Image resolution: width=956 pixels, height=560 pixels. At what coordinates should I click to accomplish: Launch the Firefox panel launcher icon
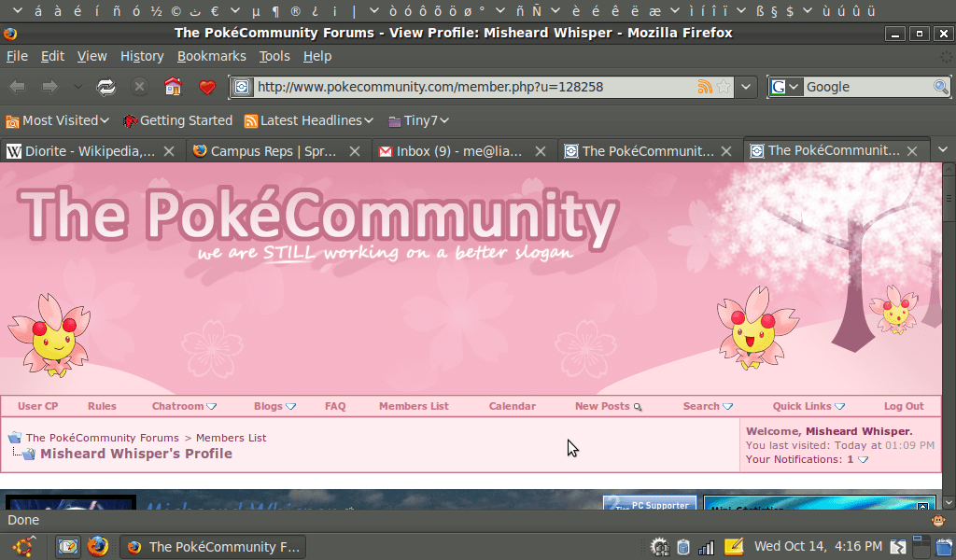click(97, 547)
